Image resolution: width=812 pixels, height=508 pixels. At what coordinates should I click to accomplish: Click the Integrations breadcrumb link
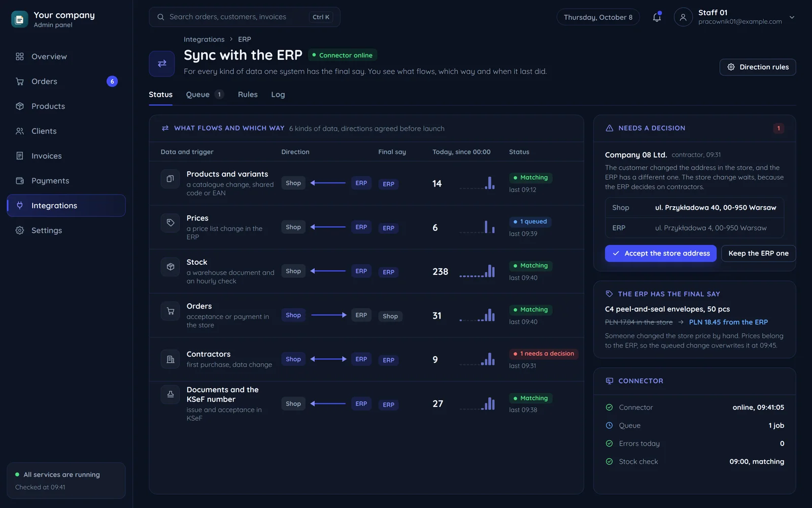click(x=204, y=39)
